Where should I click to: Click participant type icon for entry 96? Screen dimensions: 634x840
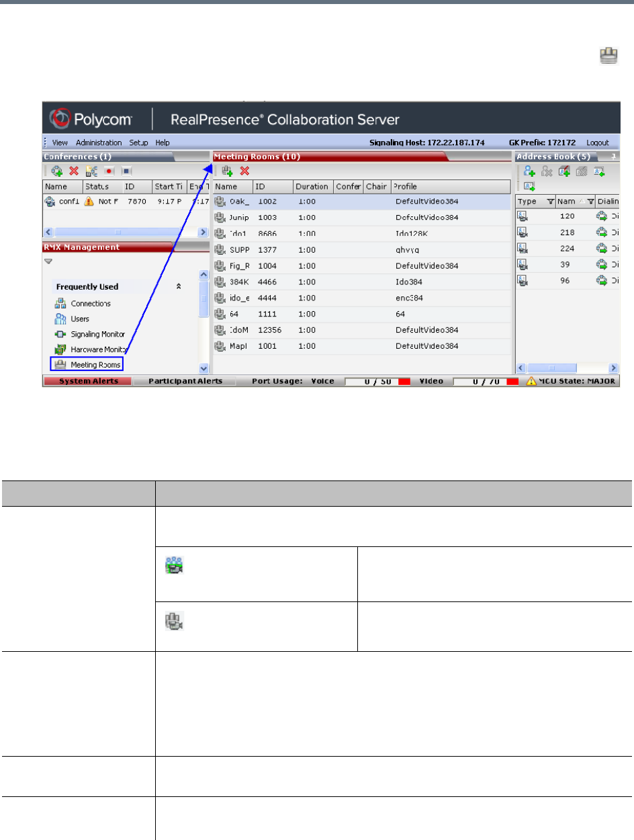pos(523,280)
